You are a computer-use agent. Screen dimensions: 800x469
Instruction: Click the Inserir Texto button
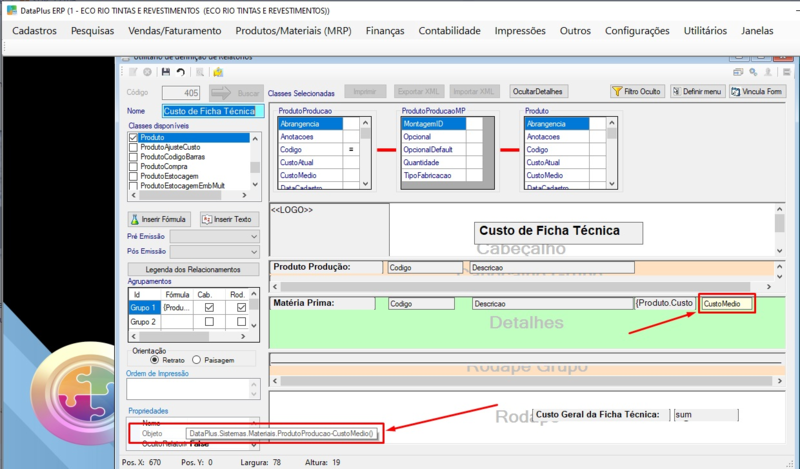(x=229, y=219)
